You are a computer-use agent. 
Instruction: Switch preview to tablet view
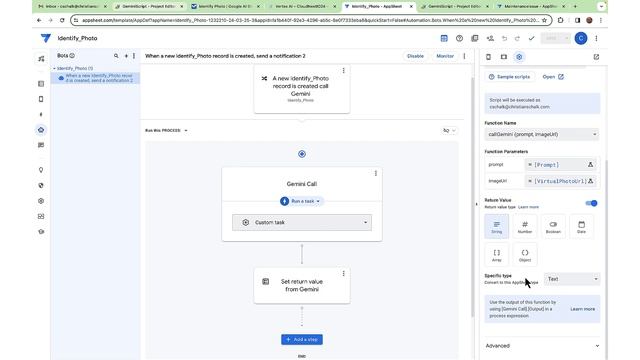click(504, 57)
